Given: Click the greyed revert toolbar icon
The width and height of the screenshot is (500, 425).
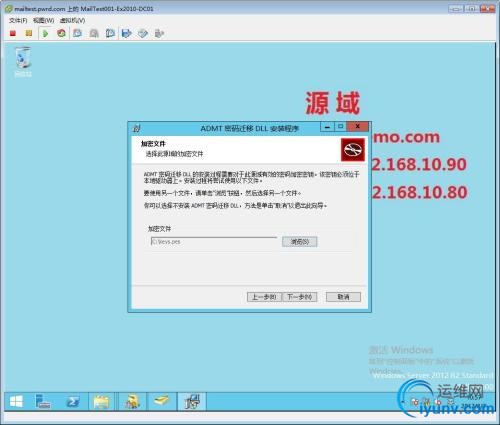Looking at the screenshot, I should 94,33.
